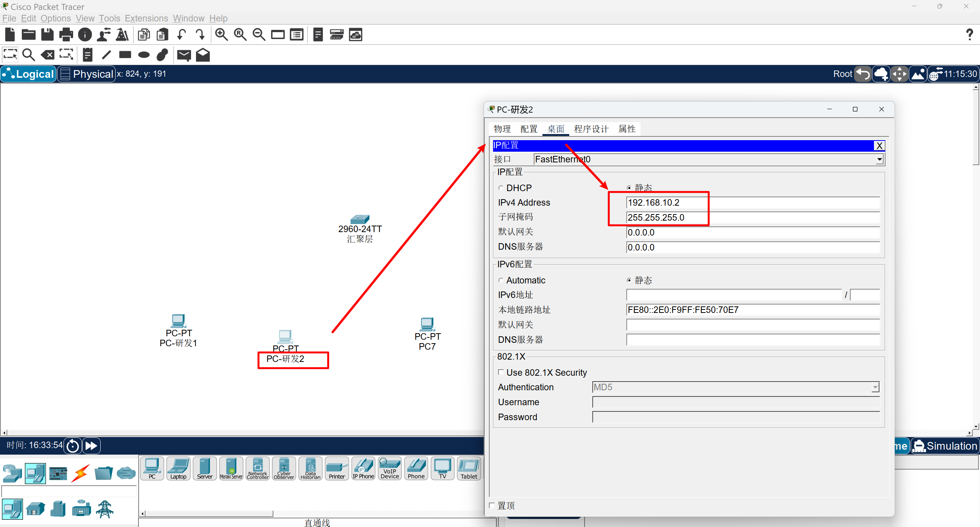This screenshot has width=980, height=527.
Task: Switch to Logical workspace view
Action: [x=29, y=74]
